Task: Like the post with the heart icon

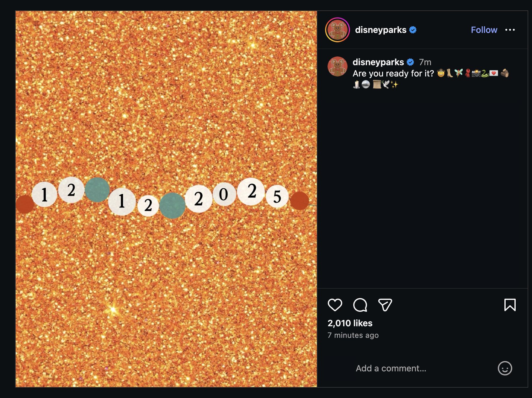Action: (x=335, y=305)
